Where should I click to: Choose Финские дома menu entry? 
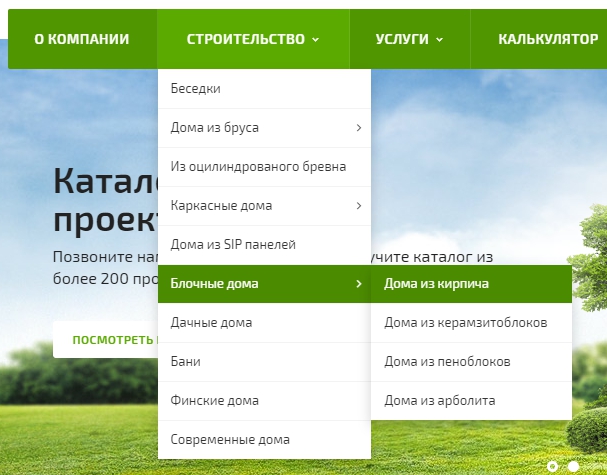[264, 401]
